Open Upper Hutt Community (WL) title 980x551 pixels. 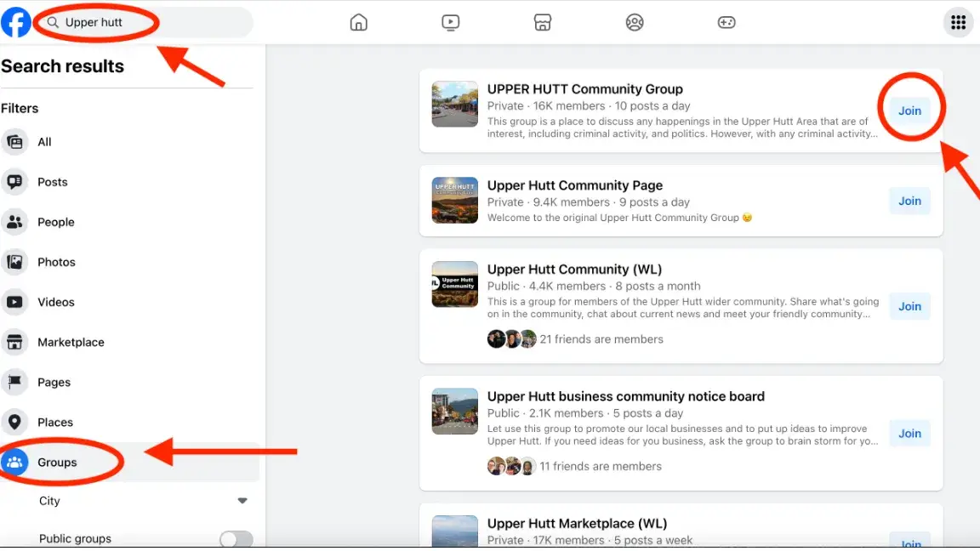[x=574, y=269]
